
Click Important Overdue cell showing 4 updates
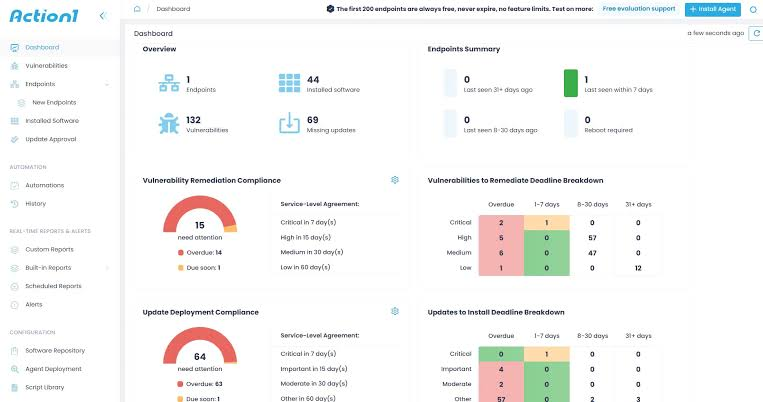click(501, 369)
